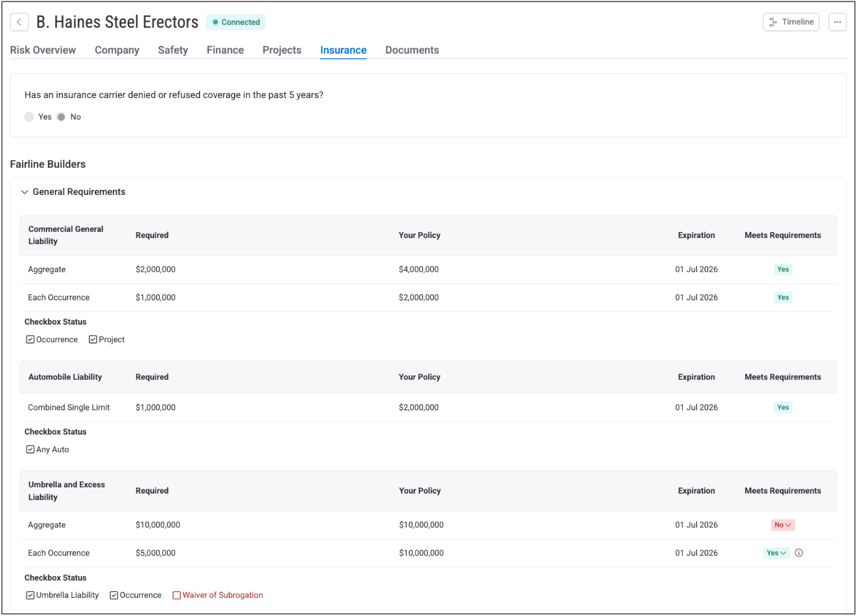Uncheck the Umbrella Liability checkbox
857x616 pixels.
tap(31, 596)
